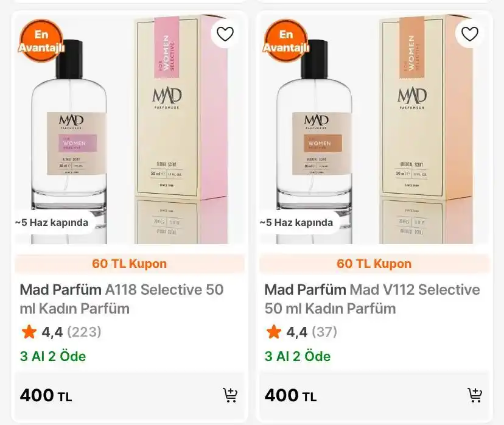The width and height of the screenshot is (504, 425).
Task: Apply 60 TL Kupon on V112 product
Action: (x=374, y=264)
